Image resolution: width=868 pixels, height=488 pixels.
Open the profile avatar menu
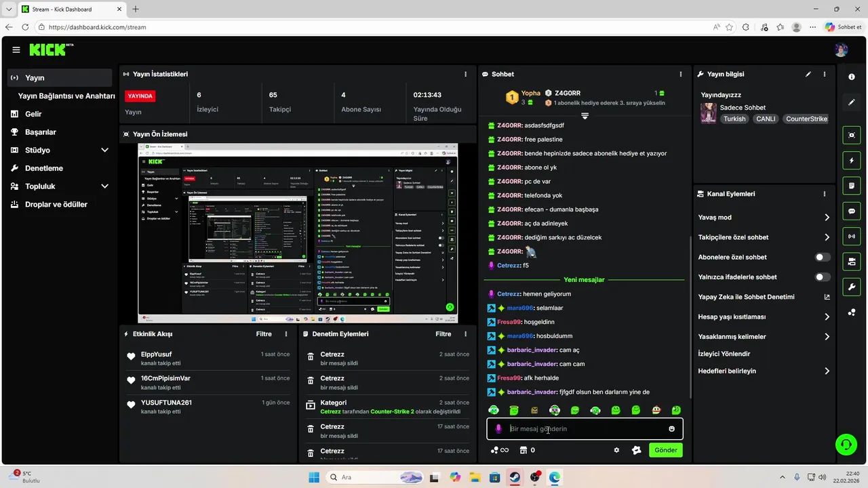pos(841,49)
